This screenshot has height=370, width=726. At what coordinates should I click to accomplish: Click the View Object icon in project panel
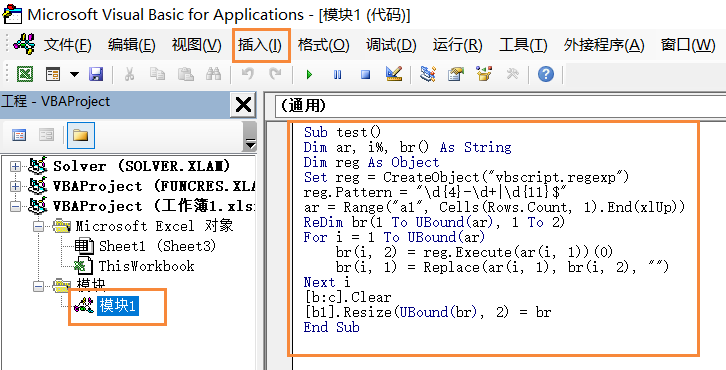click(x=46, y=135)
